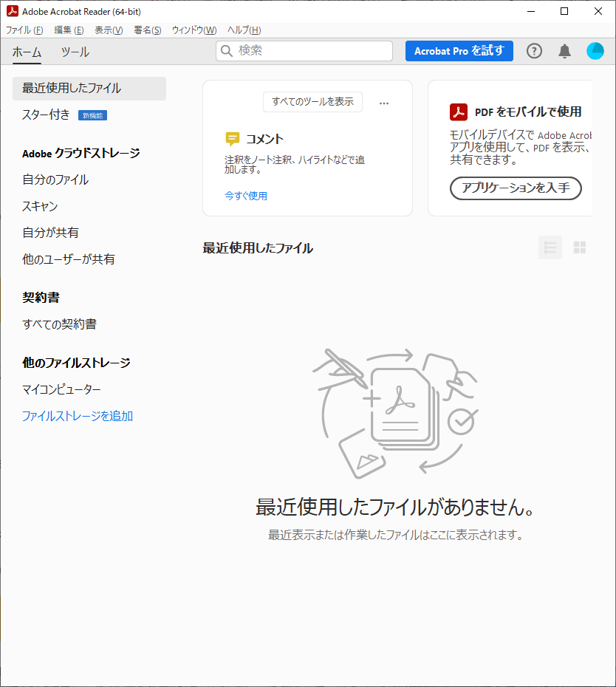The image size is (616, 687).
Task: Switch to list view of recent files
Action: click(550, 247)
